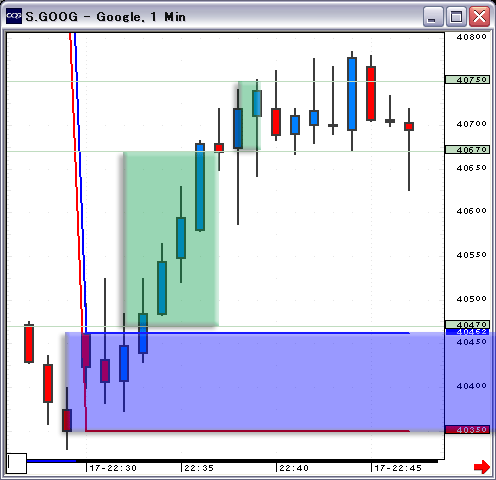Click the 40500 price scale label

[x=471, y=299]
